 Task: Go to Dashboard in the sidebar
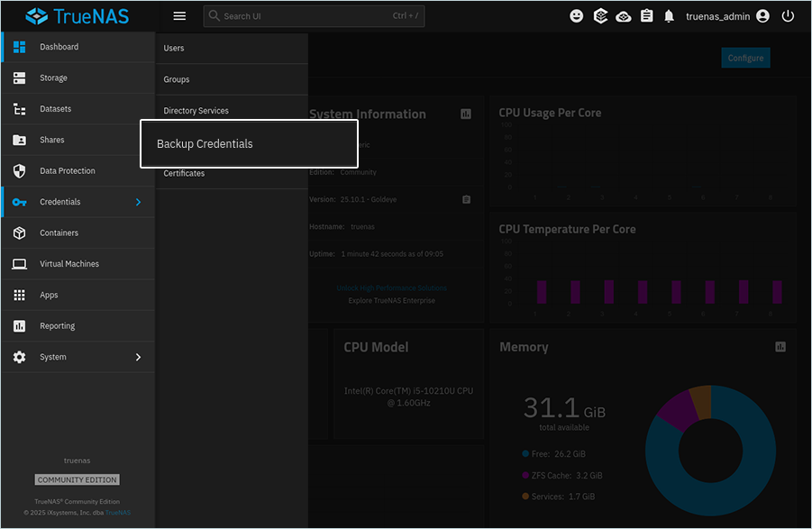pos(78,47)
